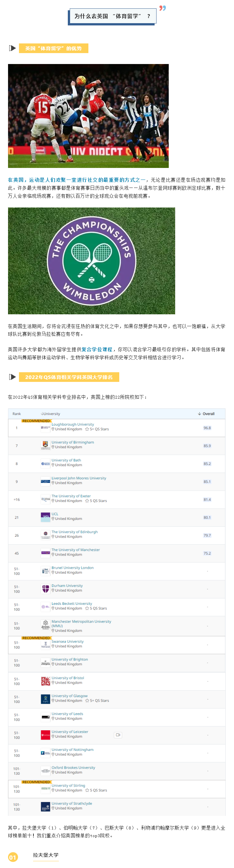Click the University of Strathclyde logo

point(45,806)
